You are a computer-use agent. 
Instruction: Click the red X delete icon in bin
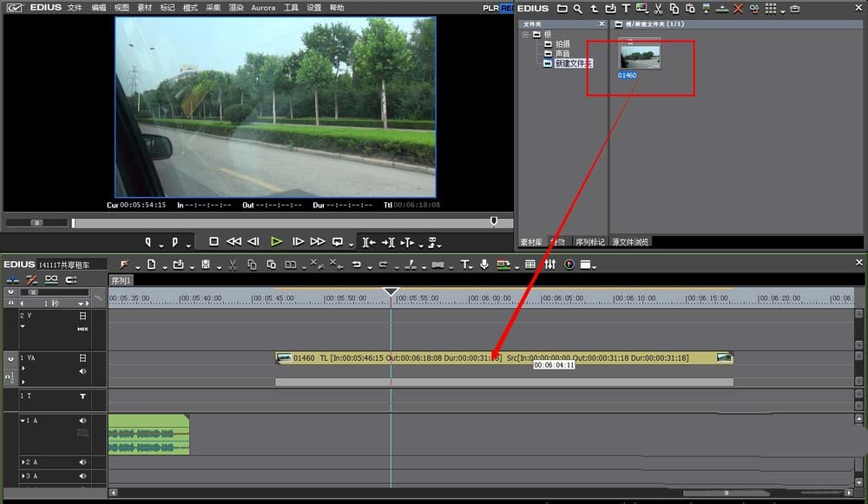tap(738, 9)
